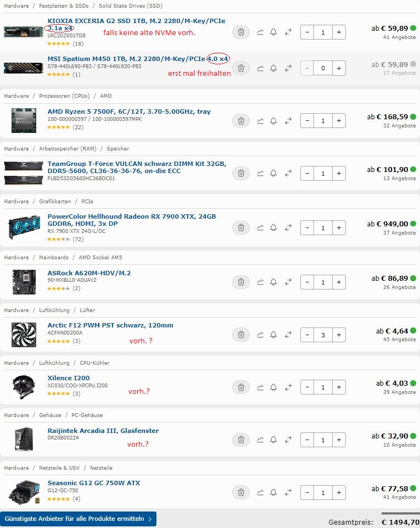Screen dimensions: 420x528
Task: Click swap arrows icon for ASRock A620M-HDV/M.2
Action: point(288,282)
